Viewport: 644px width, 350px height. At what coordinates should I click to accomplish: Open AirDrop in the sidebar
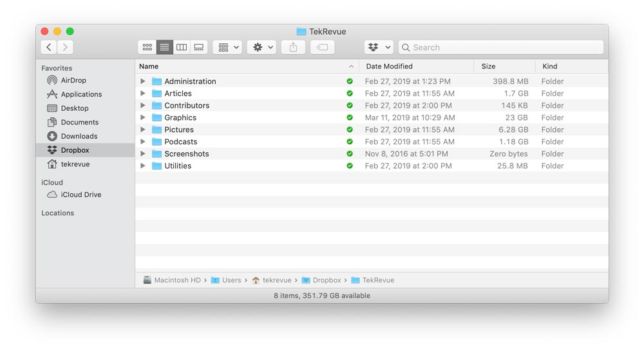point(73,81)
